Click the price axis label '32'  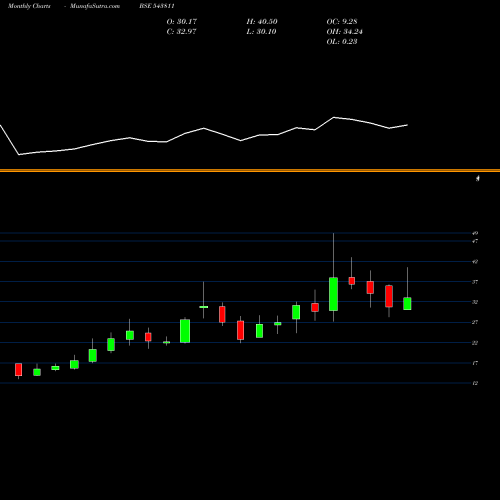click(475, 302)
